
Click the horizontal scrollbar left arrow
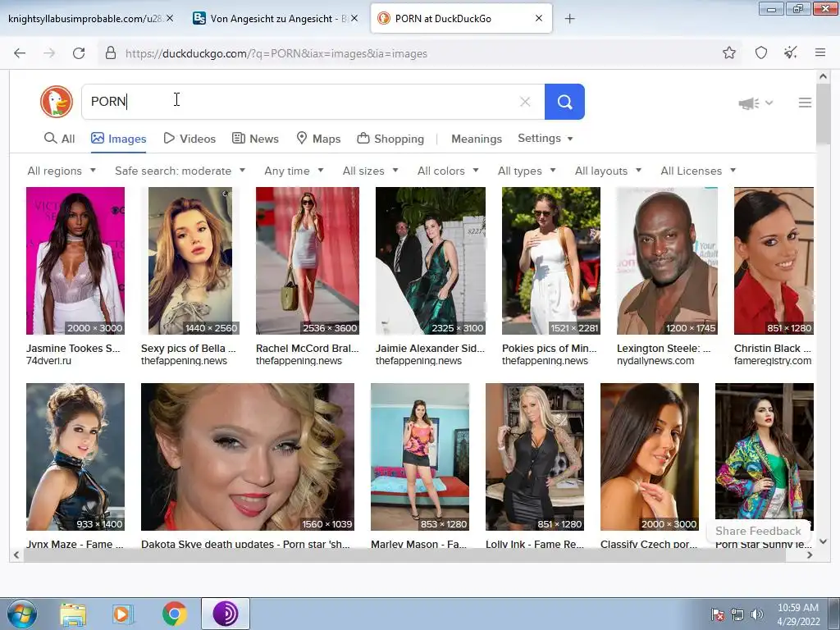pos(16,555)
